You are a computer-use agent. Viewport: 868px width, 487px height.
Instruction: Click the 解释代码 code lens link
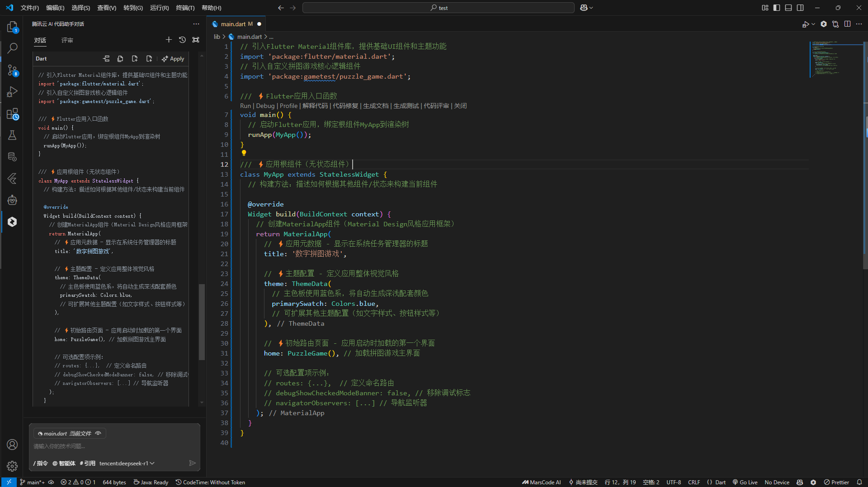click(315, 106)
